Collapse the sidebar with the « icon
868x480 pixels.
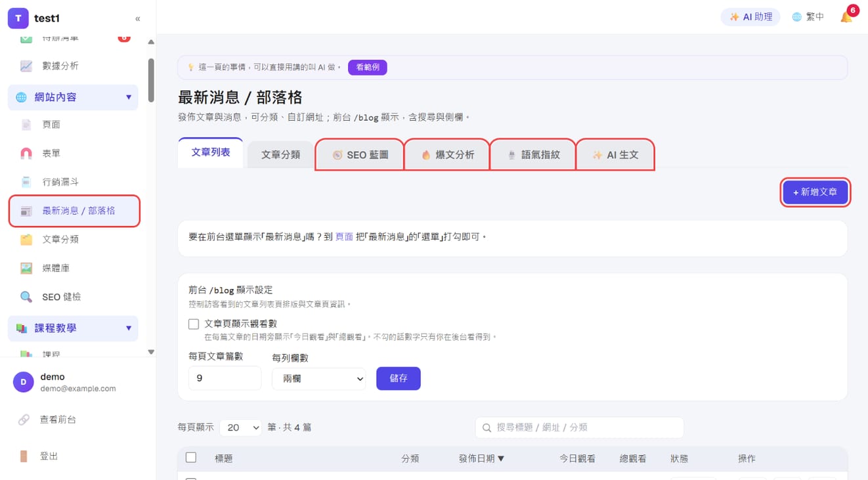pos(137,18)
